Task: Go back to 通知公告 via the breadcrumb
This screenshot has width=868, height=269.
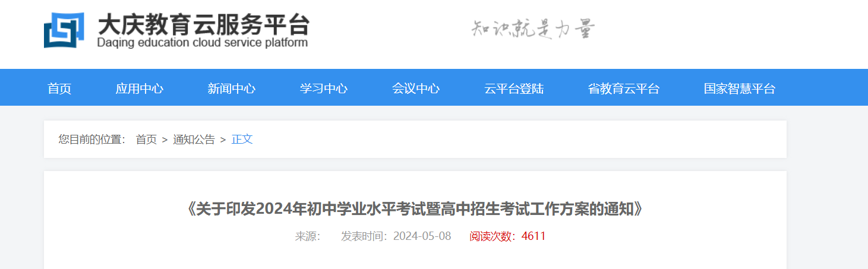Action: point(194,140)
